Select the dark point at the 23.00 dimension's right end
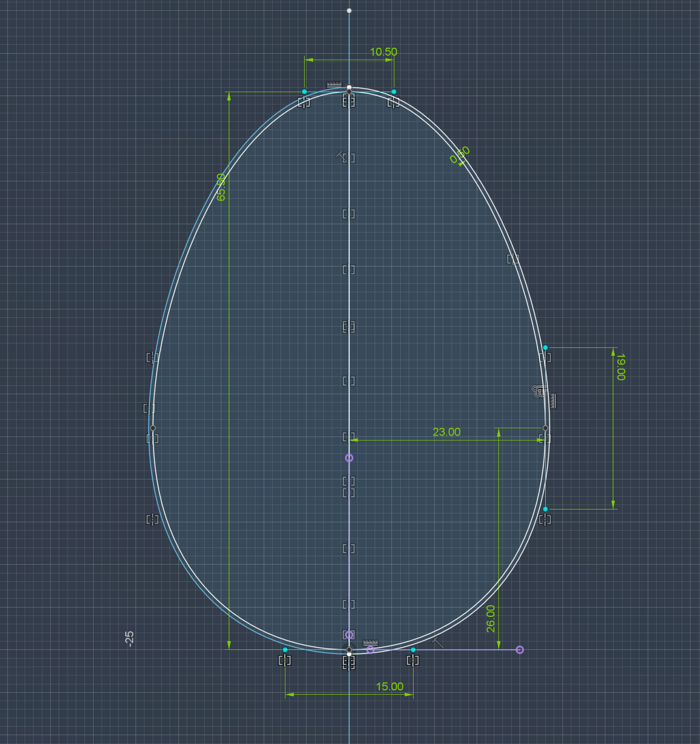This screenshot has height=744, width=700. coord(545,428)
